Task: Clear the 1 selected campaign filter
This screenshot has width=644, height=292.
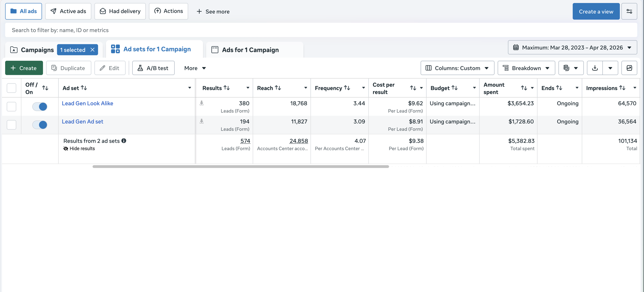Action: point(92,50)
